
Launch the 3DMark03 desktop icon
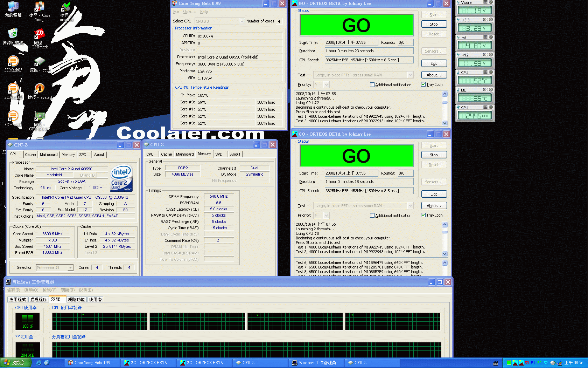13,61
